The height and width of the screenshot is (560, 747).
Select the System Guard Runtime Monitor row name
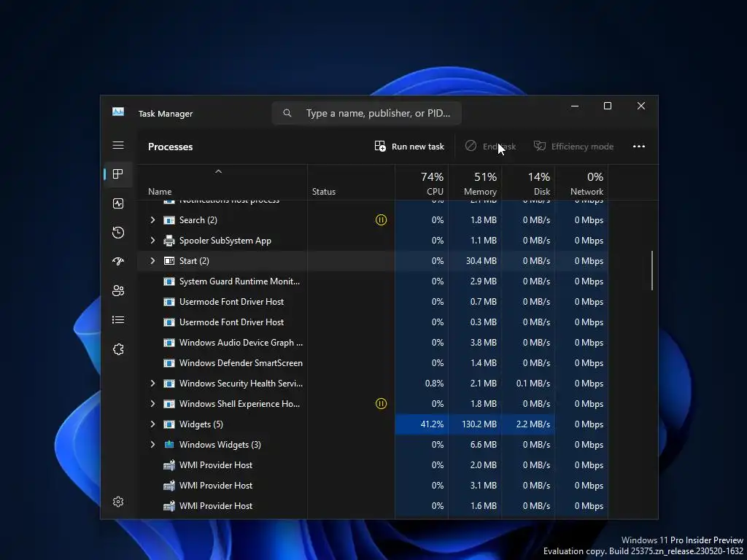239,281
